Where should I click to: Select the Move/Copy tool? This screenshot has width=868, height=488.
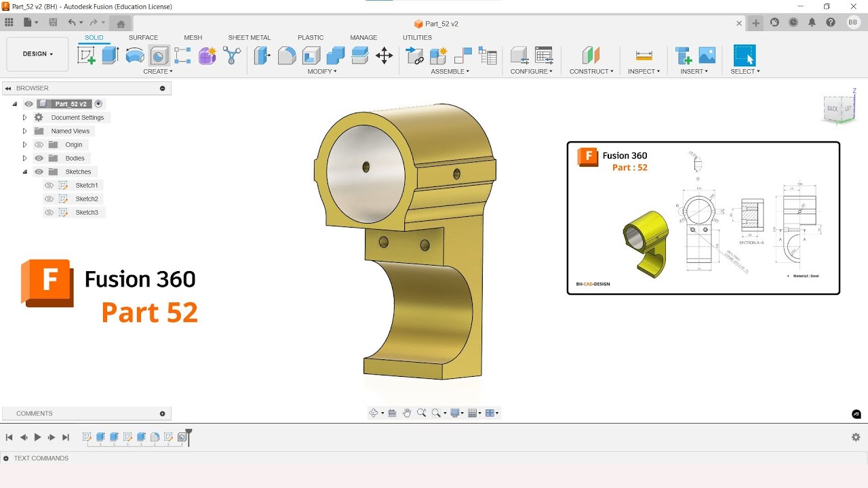click(384, 55)
